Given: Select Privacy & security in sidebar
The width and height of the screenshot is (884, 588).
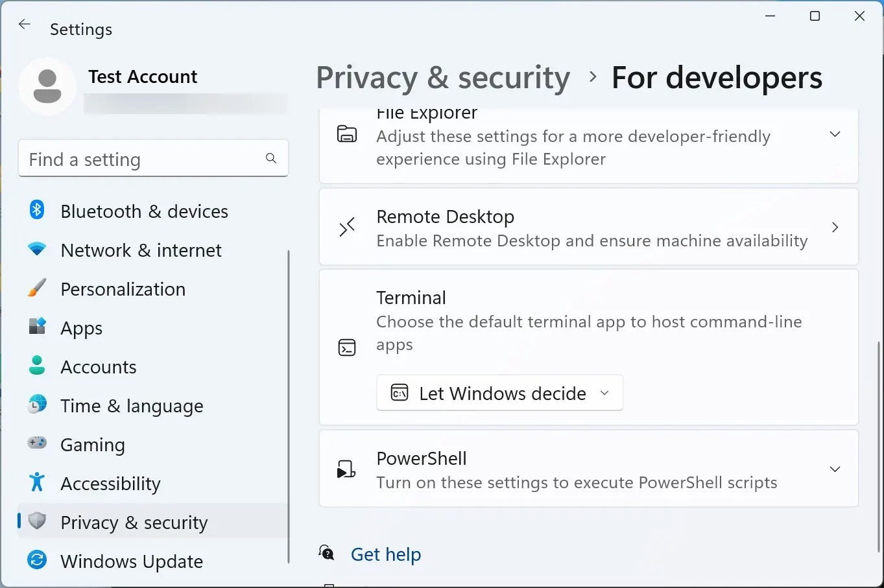Looking at the screenshot, I should coord(153,522).
